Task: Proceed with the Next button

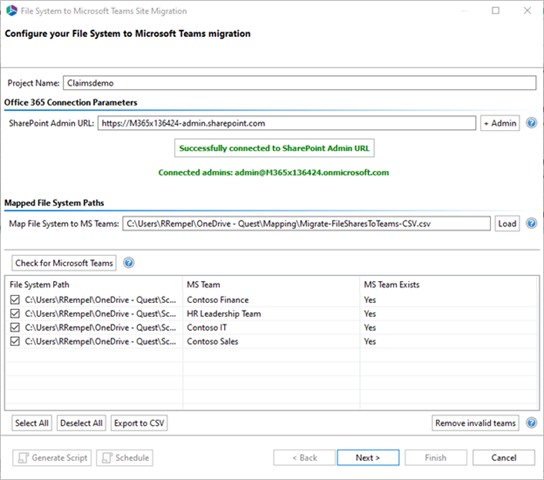Action: coord(368,458)
